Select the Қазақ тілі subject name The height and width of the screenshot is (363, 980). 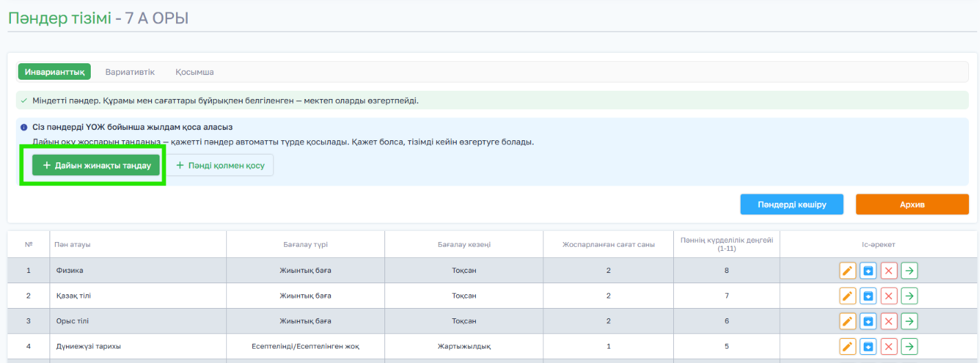coord(74,296)
